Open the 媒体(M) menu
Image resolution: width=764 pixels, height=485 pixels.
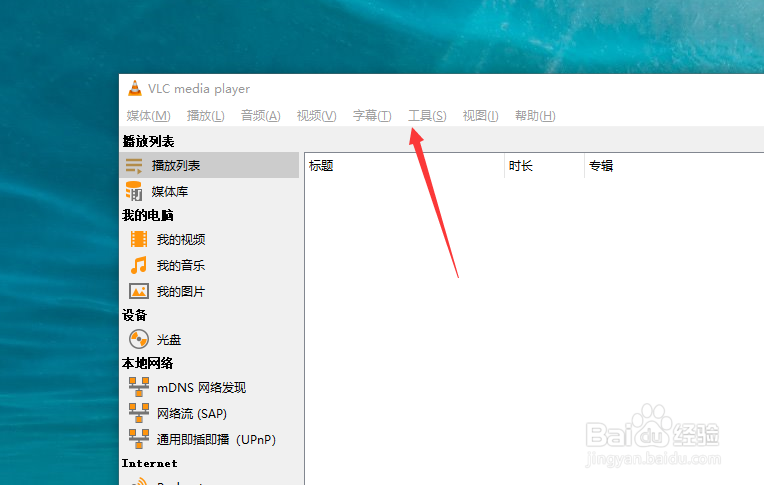[x=148, y=116]
